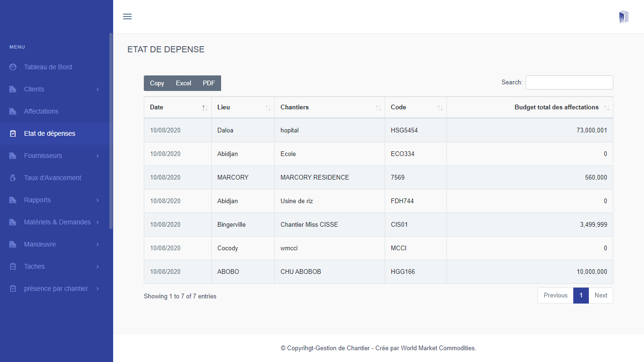Image resolution: width=644 pixels, height=362 pixels.
Task: Click the Affectations sidebar icon
Action: pos(13,111)
